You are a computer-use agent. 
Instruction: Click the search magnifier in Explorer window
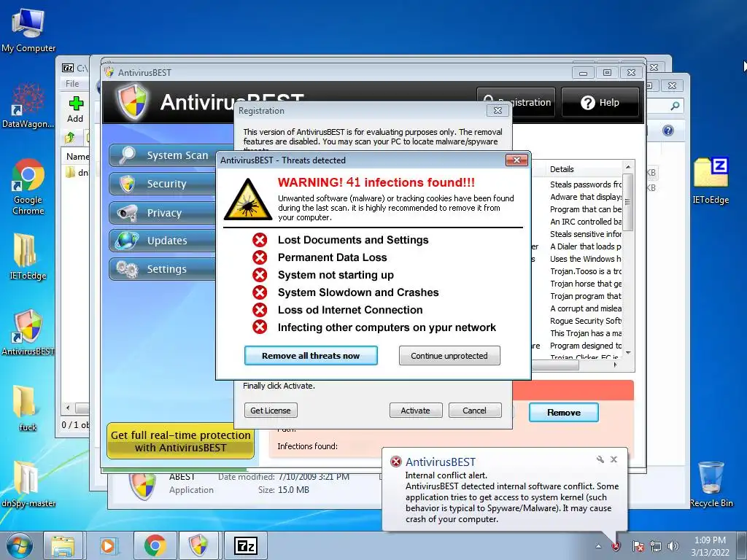tap(675, 106)
